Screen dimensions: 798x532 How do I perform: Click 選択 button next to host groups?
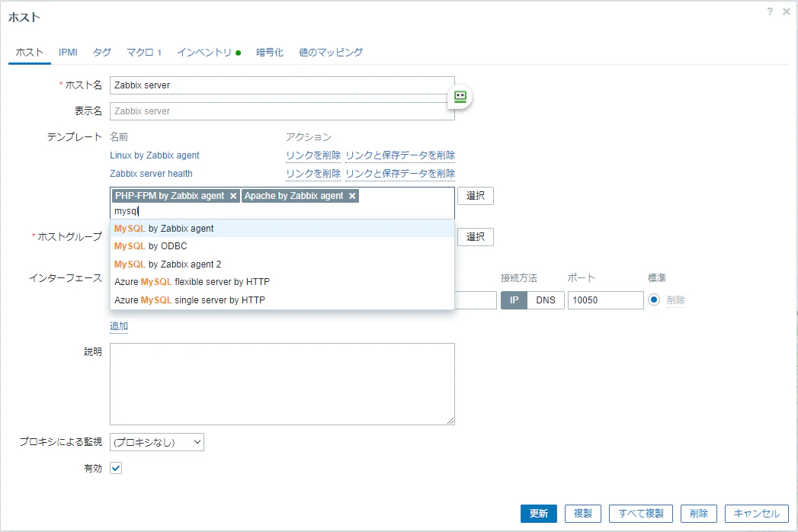click(476, 237)
